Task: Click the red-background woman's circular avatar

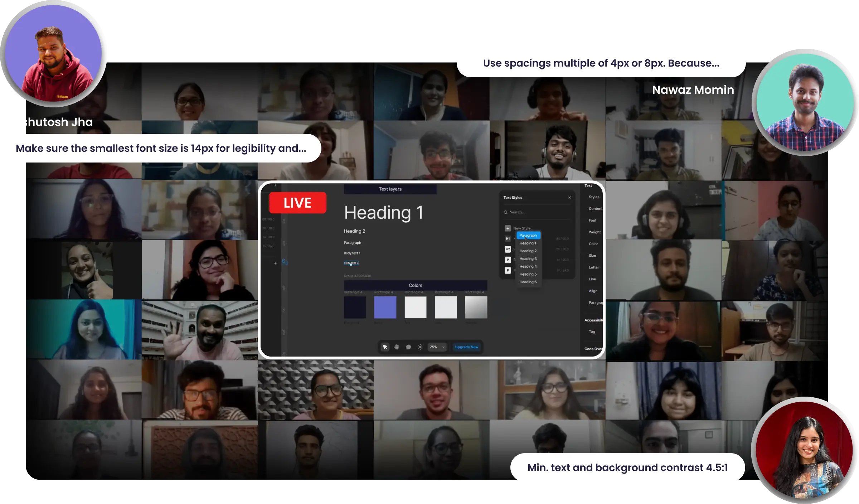Action: point(804,450)
